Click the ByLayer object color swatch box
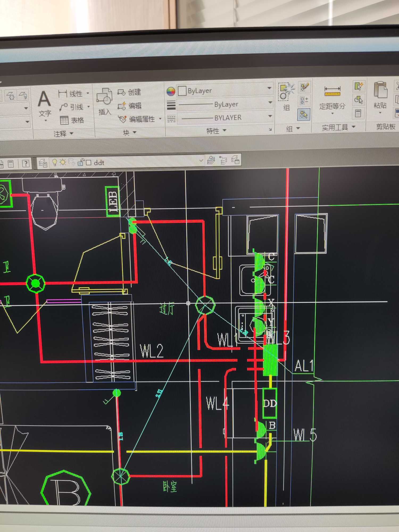The image size is (399, 532). [x=182, y=91]
